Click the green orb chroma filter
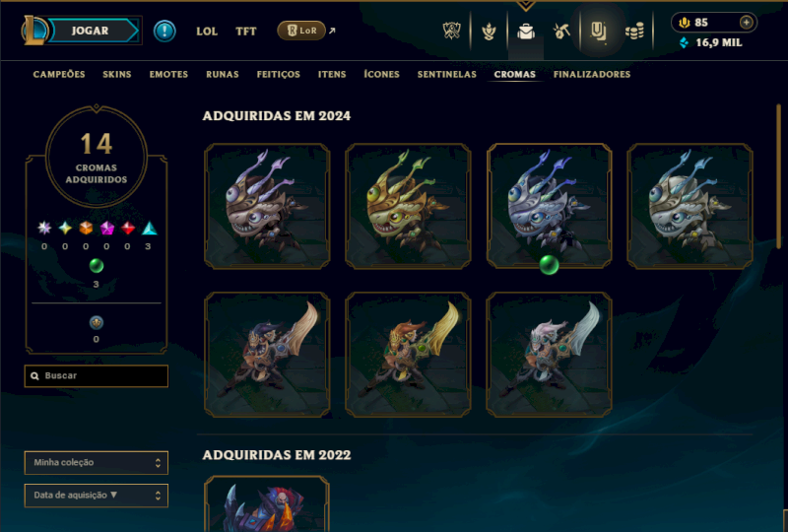The width and height of the screenshot is (788, 532). 96,265
